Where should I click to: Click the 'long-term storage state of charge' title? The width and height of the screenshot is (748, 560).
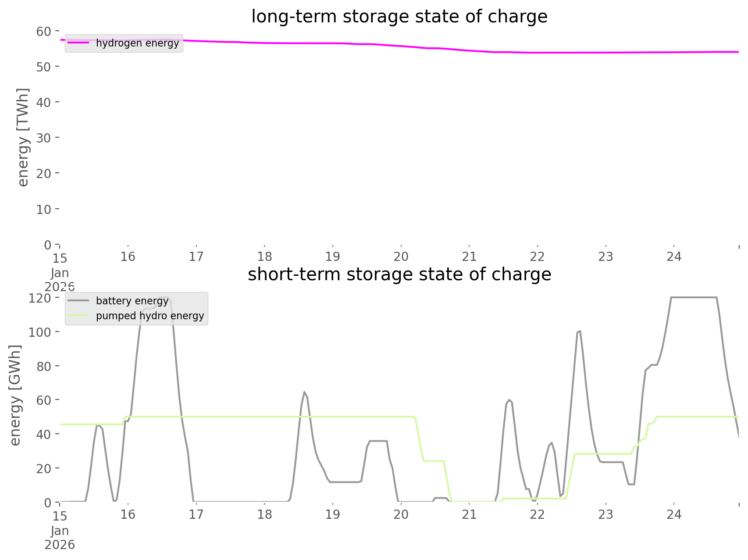(399, 17)
